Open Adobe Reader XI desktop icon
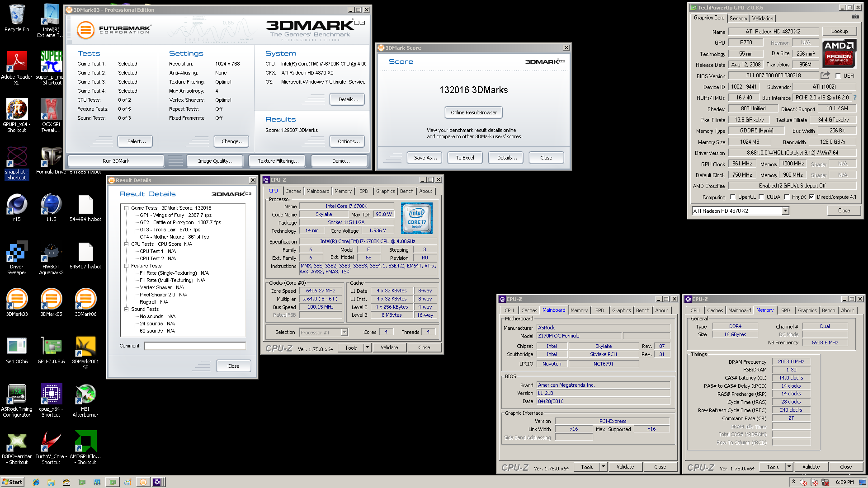 point(17,67)
